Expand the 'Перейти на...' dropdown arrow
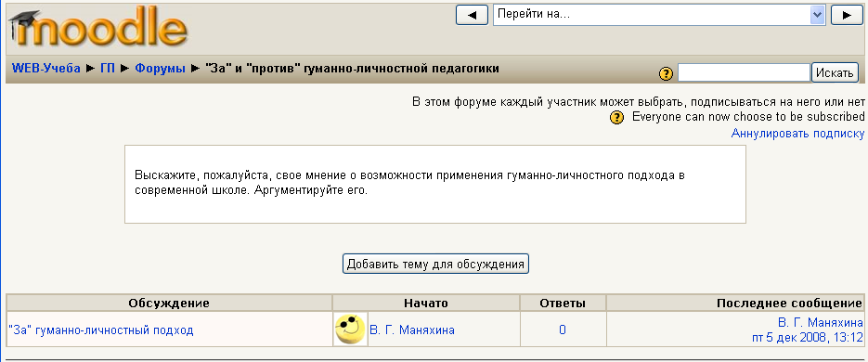Image resolution: width=868 pixels, height=362 pixels. click(x=817, y=15)
